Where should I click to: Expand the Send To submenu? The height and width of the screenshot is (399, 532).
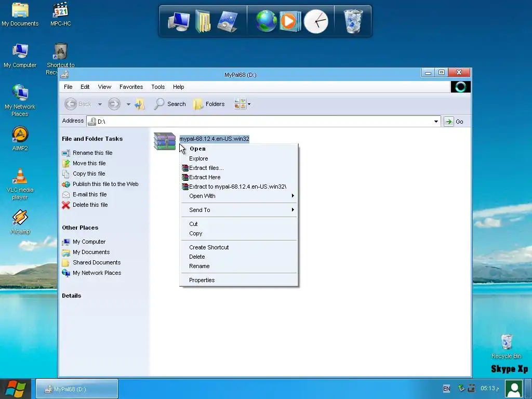(239, 210)
